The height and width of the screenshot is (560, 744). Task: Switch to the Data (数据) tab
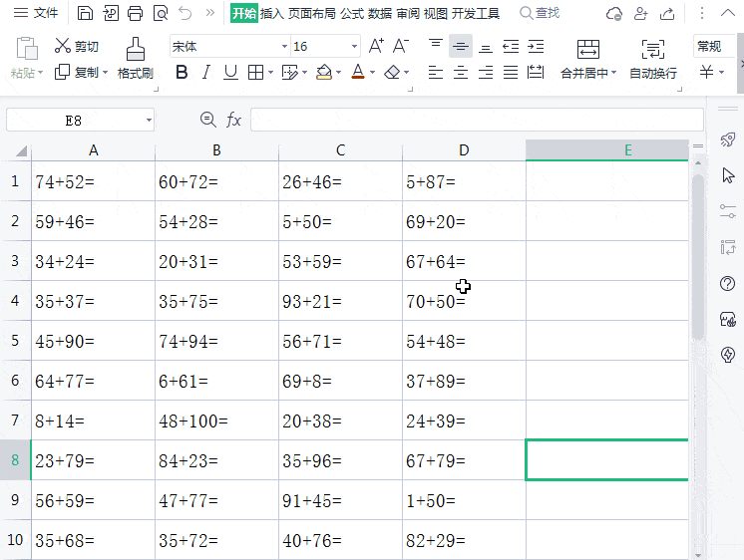pyautogui.click(x=380, y=13)
